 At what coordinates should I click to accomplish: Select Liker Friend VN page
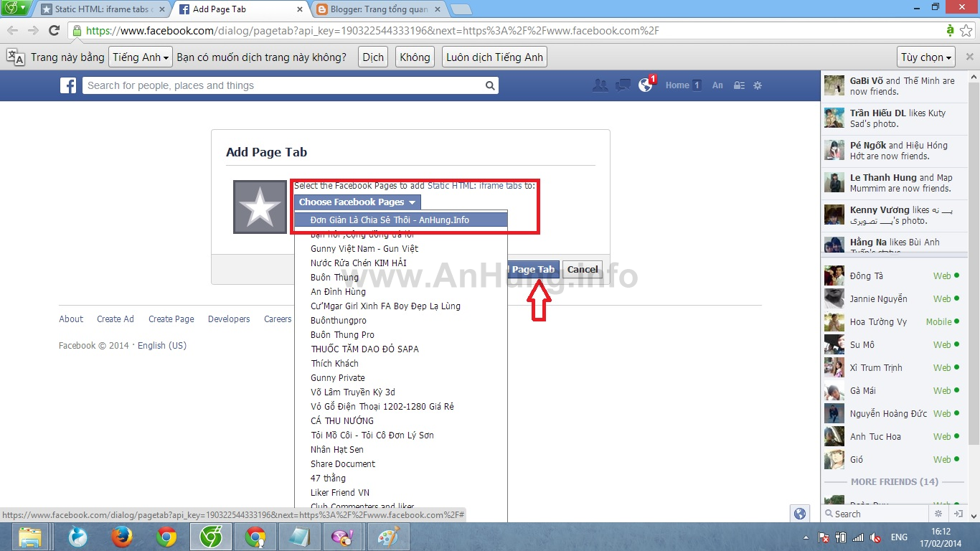(401, 492)
